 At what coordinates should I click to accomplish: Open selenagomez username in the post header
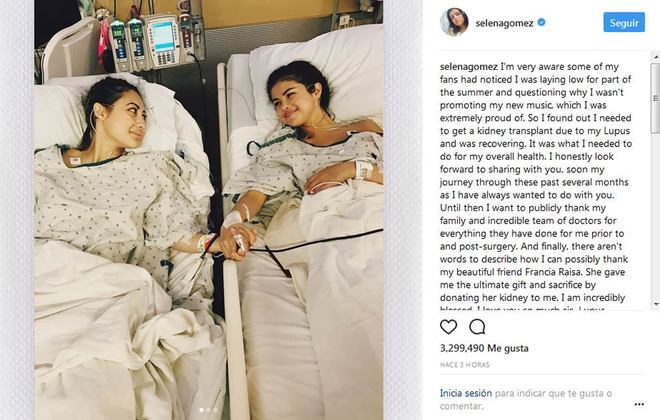click(x=504, y=23)
